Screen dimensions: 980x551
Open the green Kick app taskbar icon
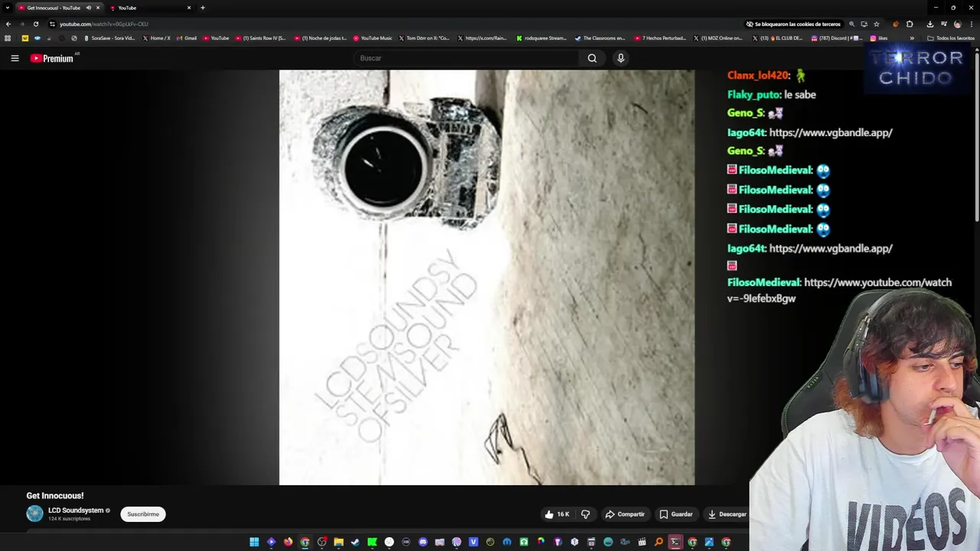pyautogui.click(x=372, y=542)
